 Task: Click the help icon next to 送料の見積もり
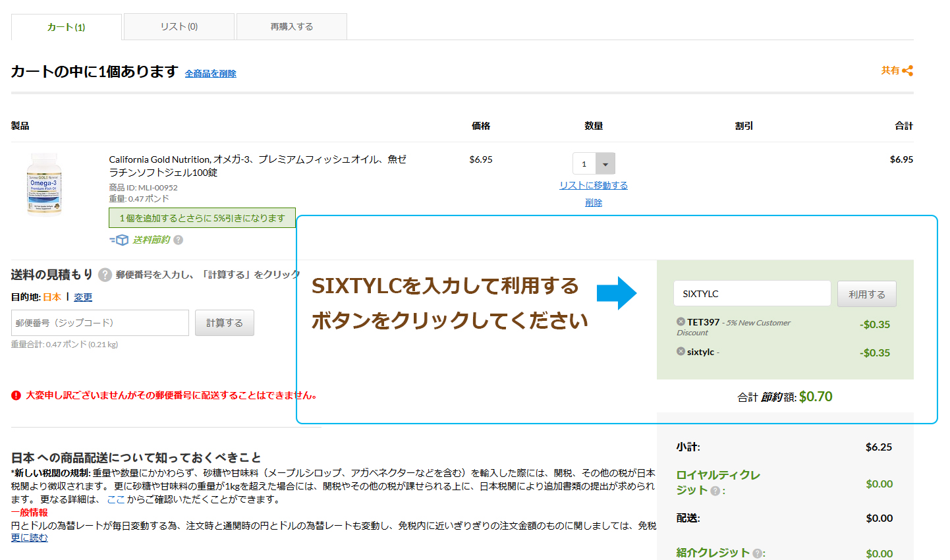(105, 275)
